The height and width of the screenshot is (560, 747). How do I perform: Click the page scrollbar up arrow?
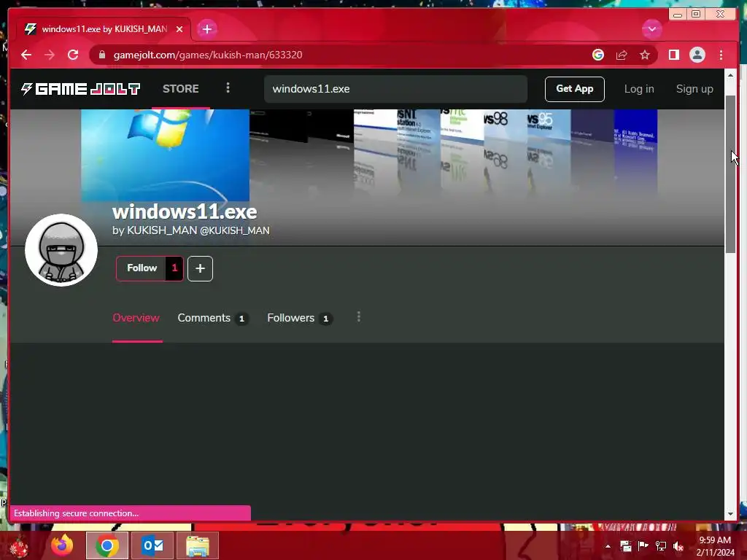click(730, 75)
